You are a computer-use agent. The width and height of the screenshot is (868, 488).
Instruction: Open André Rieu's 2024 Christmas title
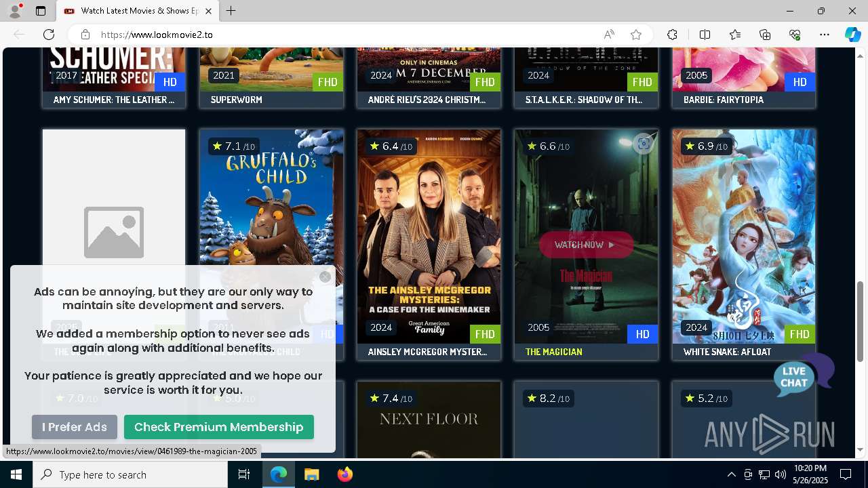pos(427,100)
